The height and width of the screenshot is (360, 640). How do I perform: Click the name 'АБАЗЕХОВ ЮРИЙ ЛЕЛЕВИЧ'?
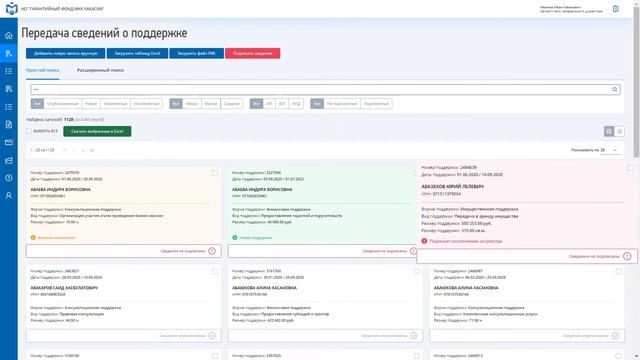click(x=452, y=187)
